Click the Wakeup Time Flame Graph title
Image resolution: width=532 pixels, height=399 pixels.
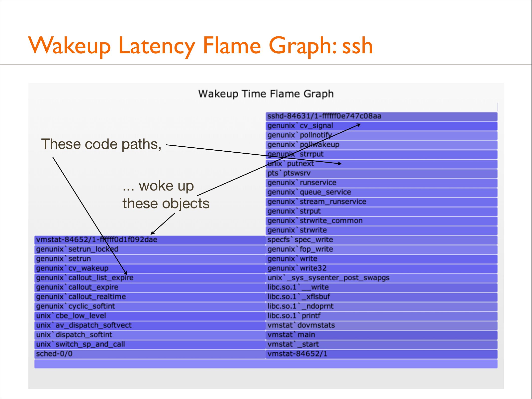point(266,94)
